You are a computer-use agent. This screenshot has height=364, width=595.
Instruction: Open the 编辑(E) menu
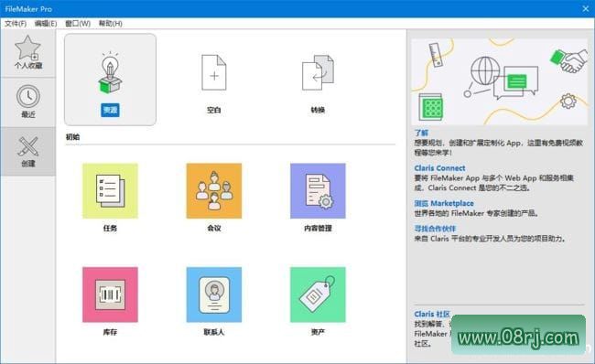(x=46, y=24)
